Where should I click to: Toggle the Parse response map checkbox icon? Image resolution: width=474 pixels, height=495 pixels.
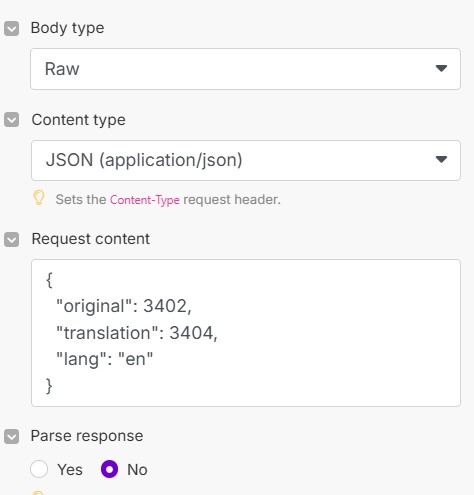pos(11,436)
